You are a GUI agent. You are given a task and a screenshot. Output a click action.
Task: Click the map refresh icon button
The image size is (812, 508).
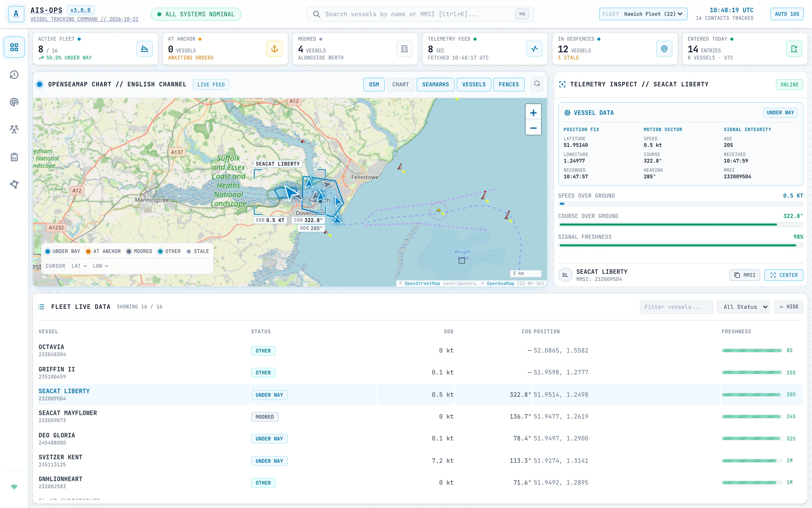click(x=537, y=84)
